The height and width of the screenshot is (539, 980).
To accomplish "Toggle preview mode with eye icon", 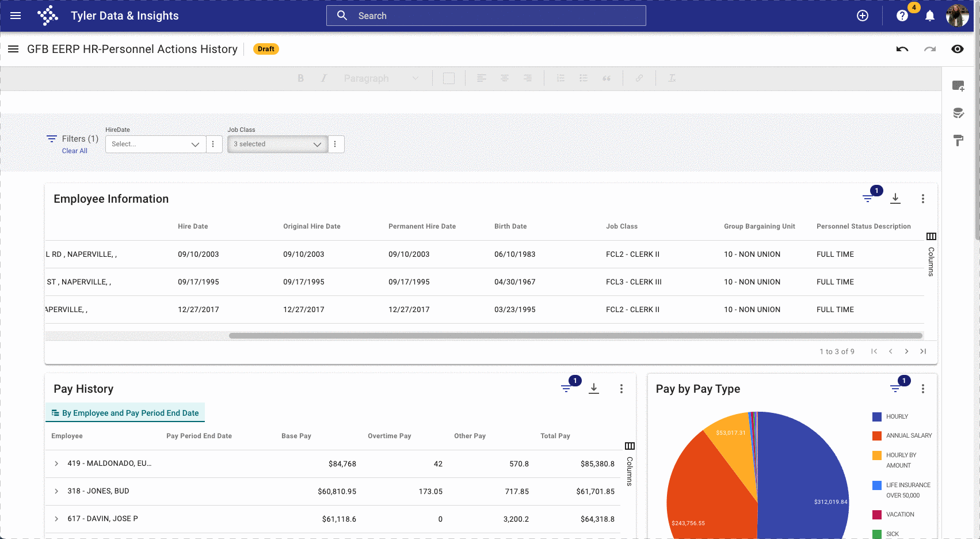I will [x=957, y=49].
